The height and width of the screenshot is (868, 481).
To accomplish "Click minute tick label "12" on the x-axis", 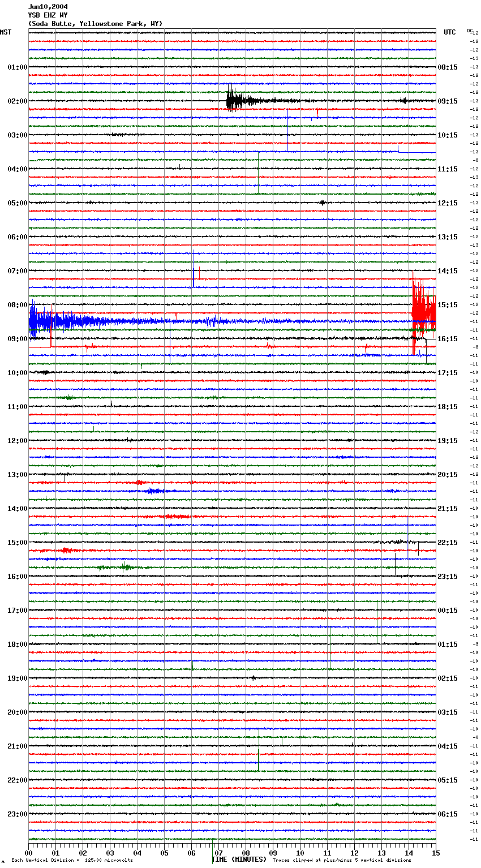I will [x=355, y=853].
